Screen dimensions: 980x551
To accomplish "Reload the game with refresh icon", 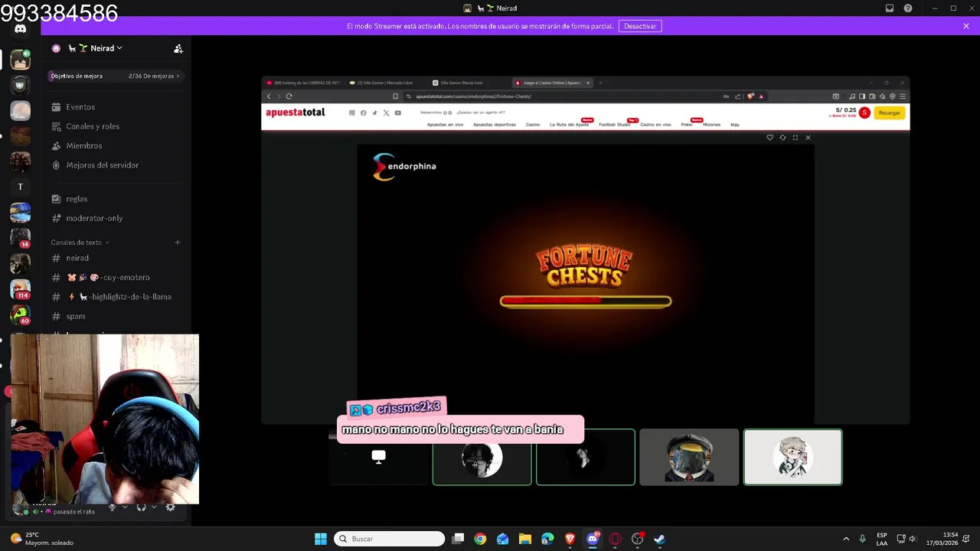I will point(782,138).
